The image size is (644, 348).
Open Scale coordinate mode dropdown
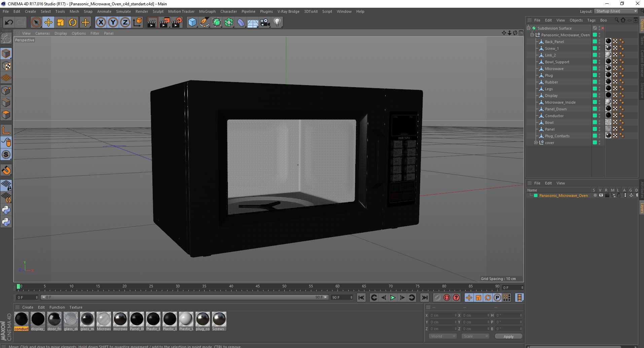[475, 336]
